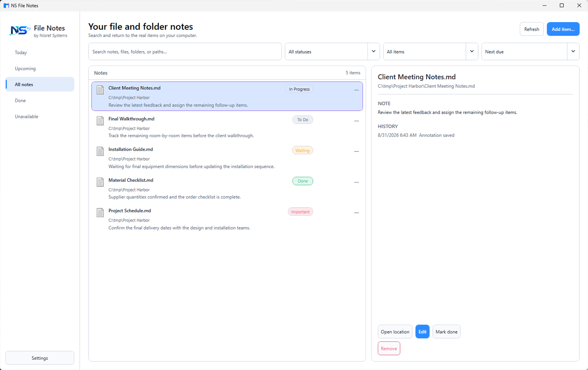This screenshot has height=370, width=588.
Task: Remove the selected note
Action: pos(389,348)
